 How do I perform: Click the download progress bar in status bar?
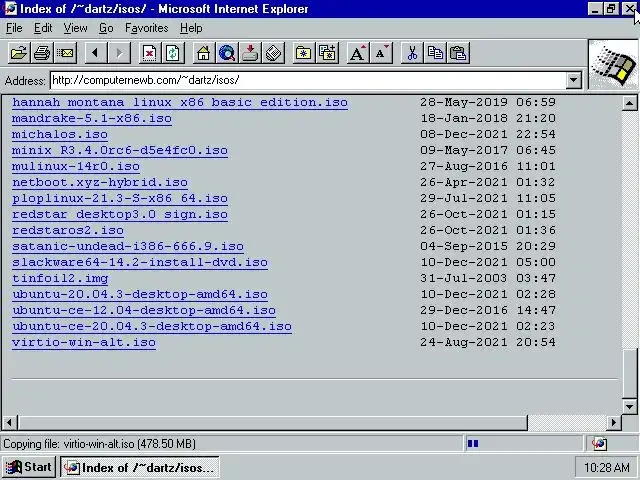pos(524,444)
